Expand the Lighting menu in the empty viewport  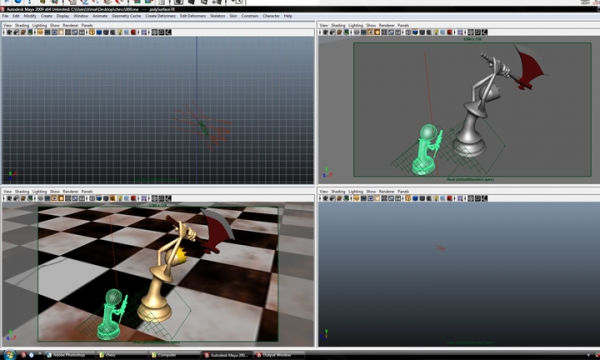point(355,191)
